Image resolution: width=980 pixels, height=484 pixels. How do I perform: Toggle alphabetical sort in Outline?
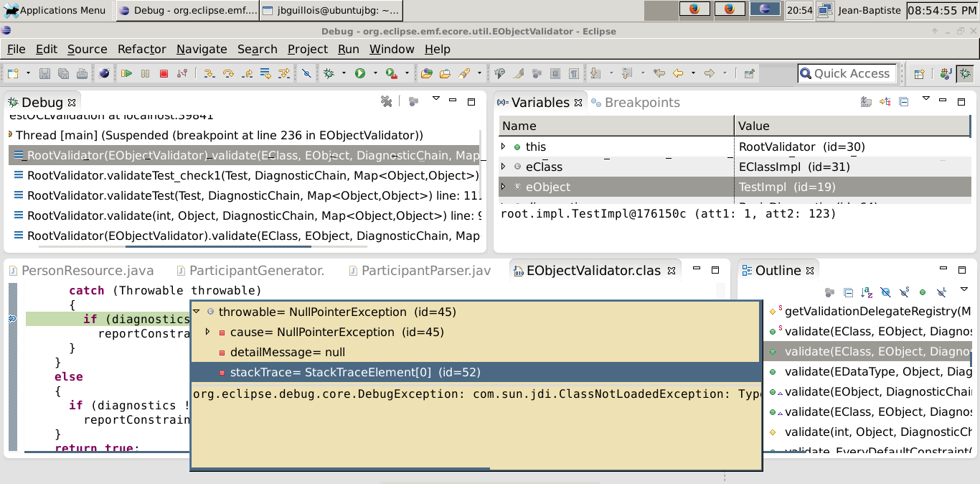(867, 292)
